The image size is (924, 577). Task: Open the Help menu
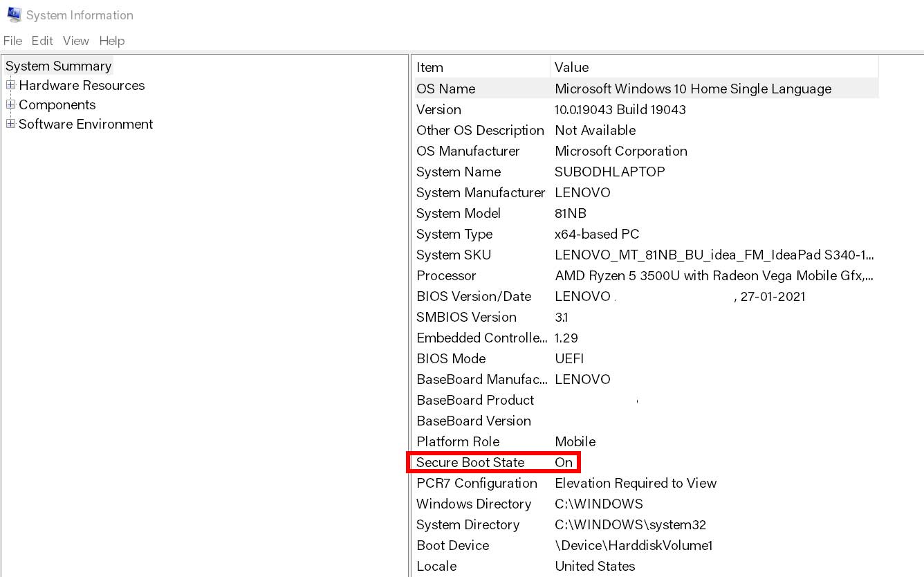pyautogui.click(x=112, y=41)
